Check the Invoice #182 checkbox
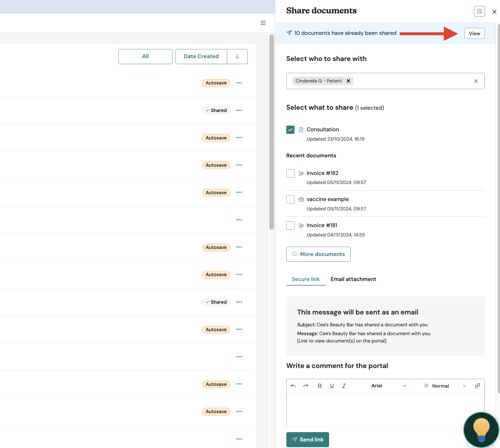This screenshot has width=500, height=448. click(x=290, y=173)
